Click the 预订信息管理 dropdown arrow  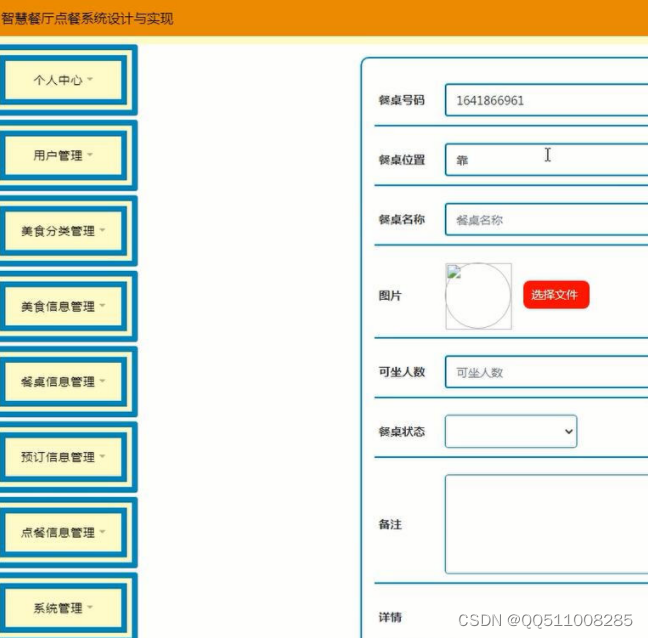pos(102,456)
